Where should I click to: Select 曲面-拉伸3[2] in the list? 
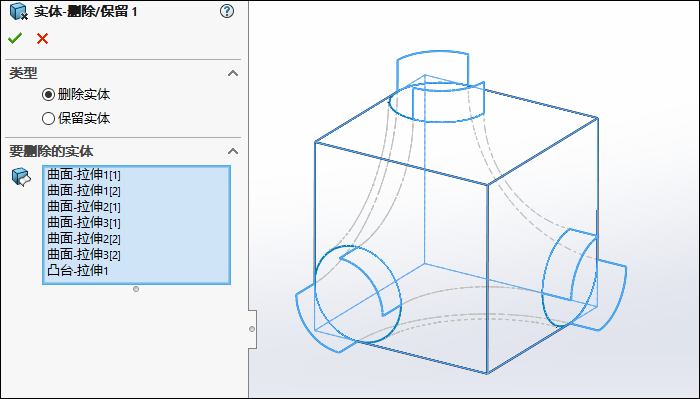[84, 254]
